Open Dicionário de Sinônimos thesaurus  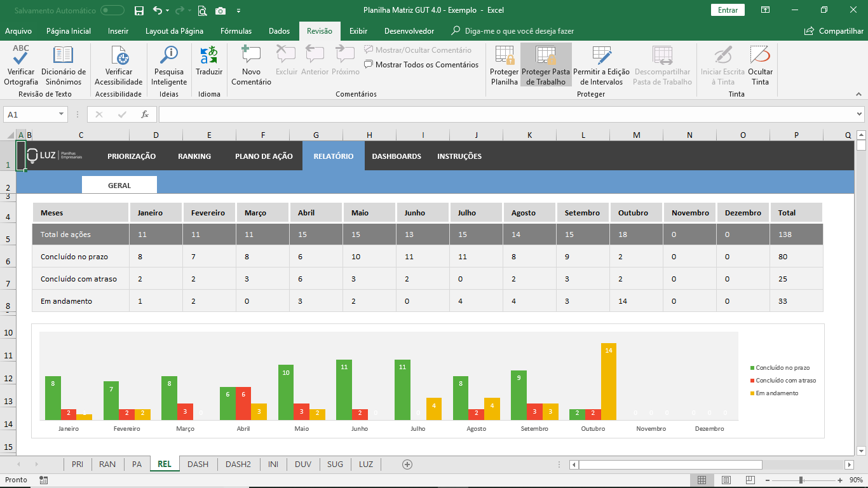point(63,56)
